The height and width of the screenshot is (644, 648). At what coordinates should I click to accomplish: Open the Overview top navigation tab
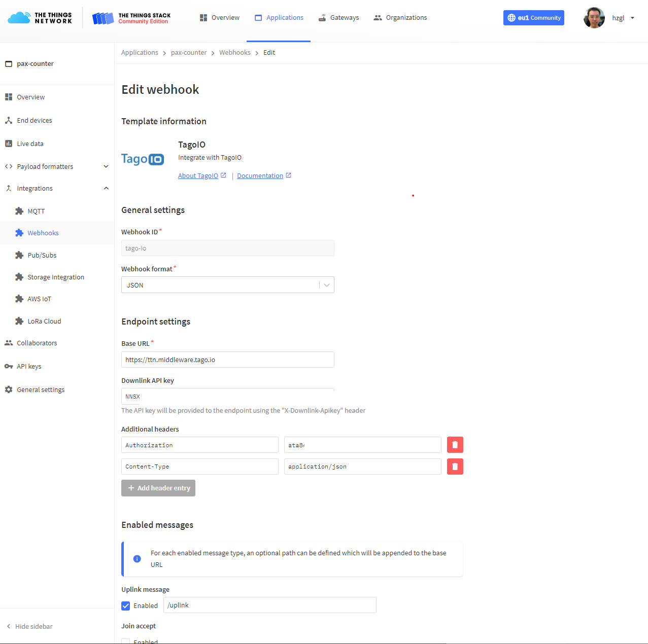coord(219,18)
